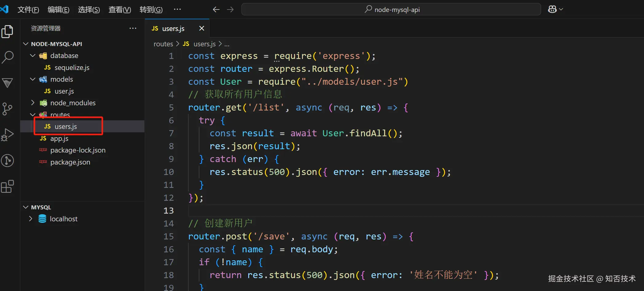Go back with the left arrow
Image resolution: width=644 pixels, height=291 pixels.
216,10
